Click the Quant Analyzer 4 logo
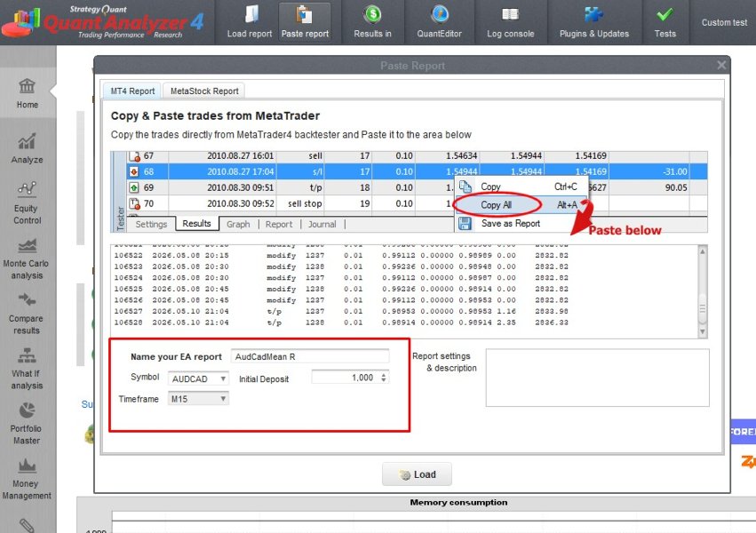This screenshot has height=533, width=756. [x=103, y=21]
